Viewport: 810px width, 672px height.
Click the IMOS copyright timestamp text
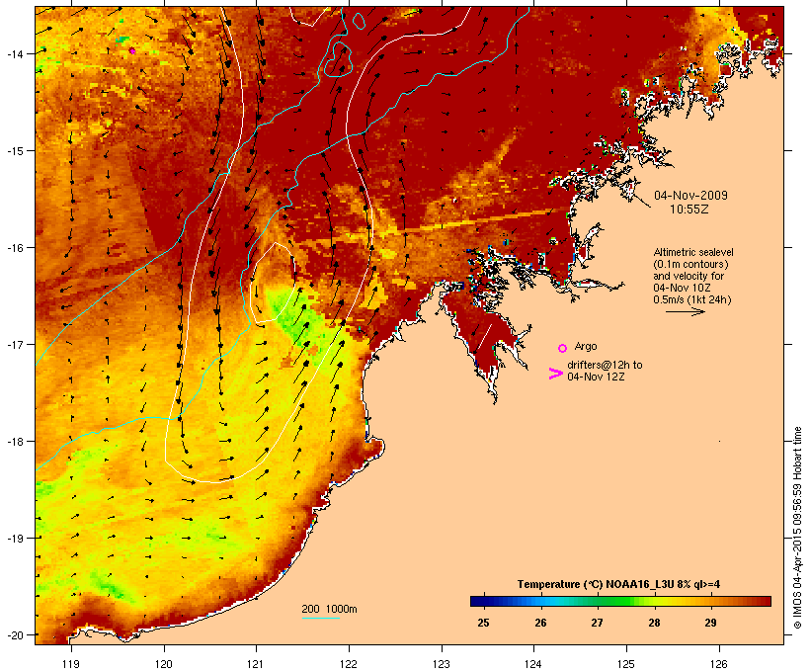tap(798, 528)
